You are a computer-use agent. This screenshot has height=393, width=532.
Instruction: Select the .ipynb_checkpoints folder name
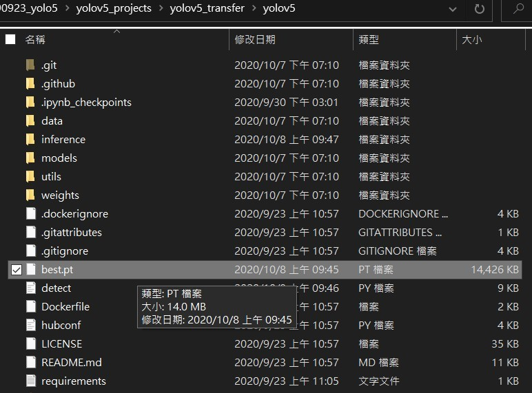(x=86, y=103)
